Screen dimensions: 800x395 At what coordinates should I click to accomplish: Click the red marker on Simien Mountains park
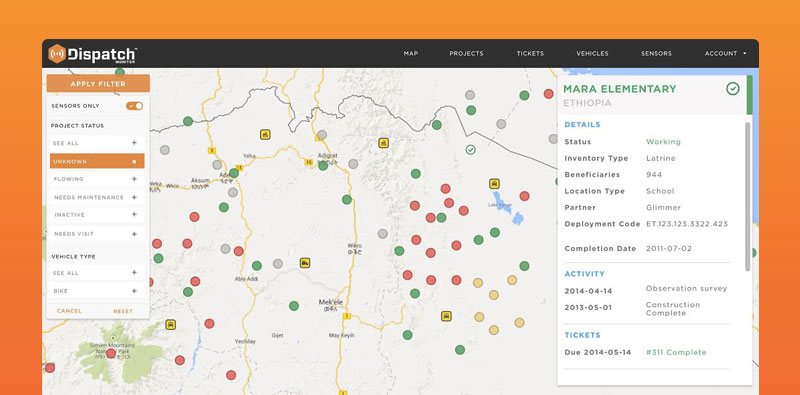(x=111, y=353)
